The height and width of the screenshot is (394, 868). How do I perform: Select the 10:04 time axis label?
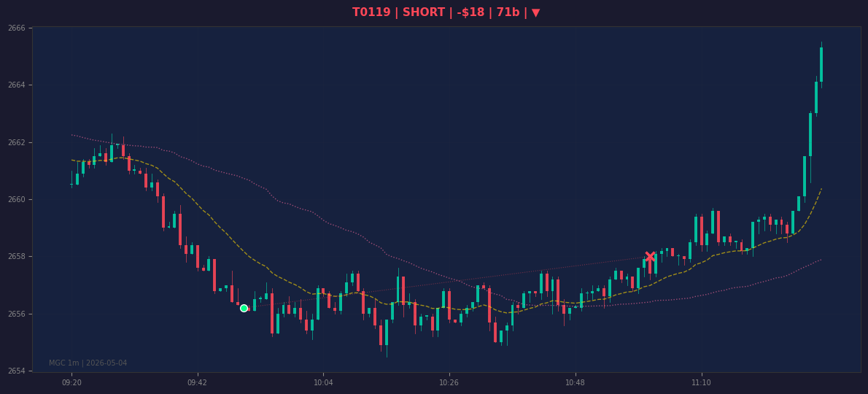point(323,382)
